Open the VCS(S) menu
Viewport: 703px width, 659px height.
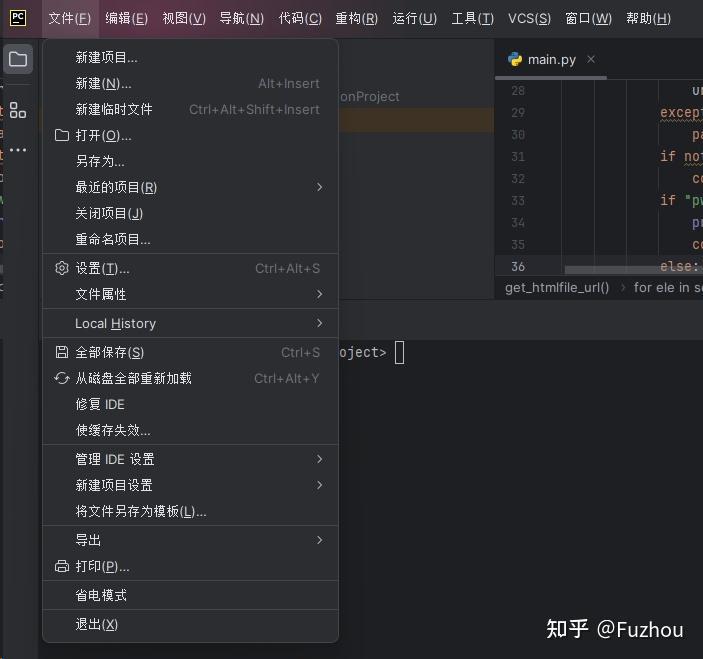click(529, 18)
